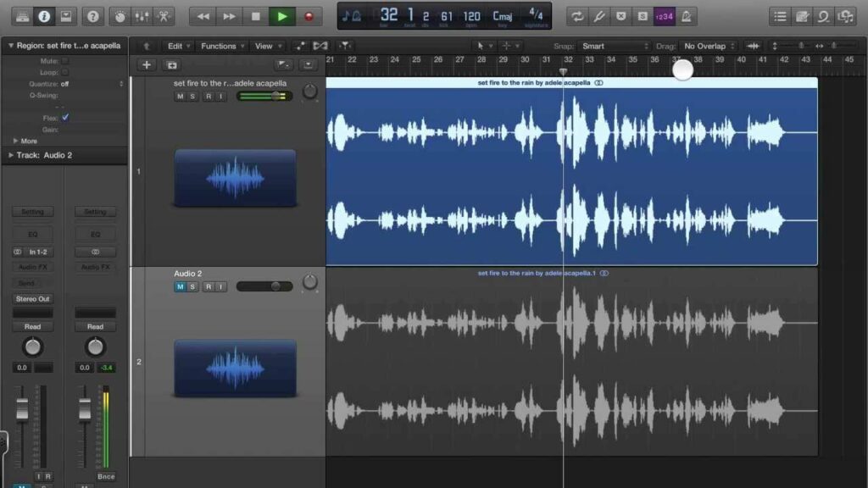The image size is (868, 488).
Task: Mute the set fire to the rain track
Action: coord(180,97)
